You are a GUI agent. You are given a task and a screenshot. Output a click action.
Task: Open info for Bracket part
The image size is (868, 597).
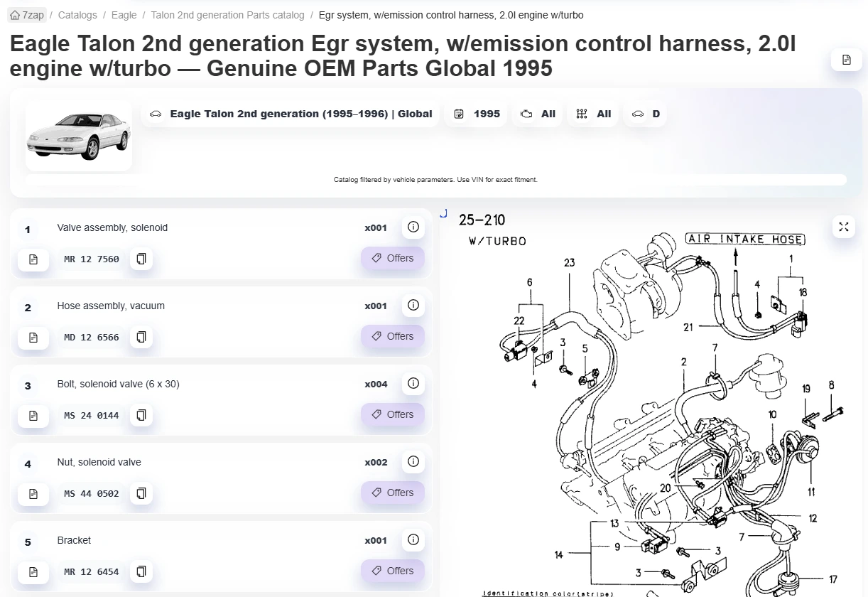point(413,540)
